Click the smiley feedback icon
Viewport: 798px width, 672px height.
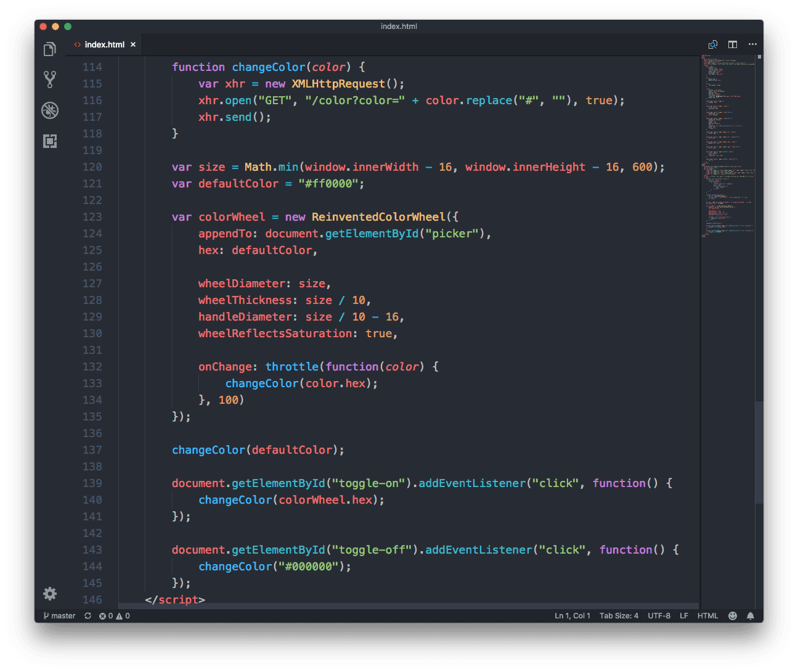pyautogui.click(x=733, y=616)
